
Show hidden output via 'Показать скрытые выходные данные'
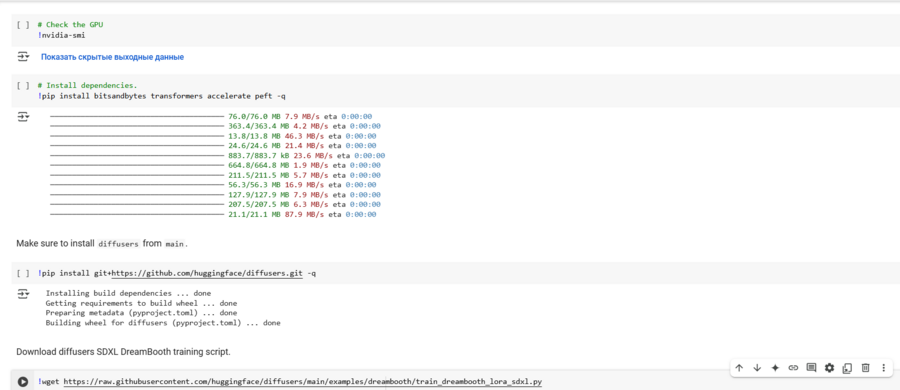pyautogui.click(x=112, y=57)
